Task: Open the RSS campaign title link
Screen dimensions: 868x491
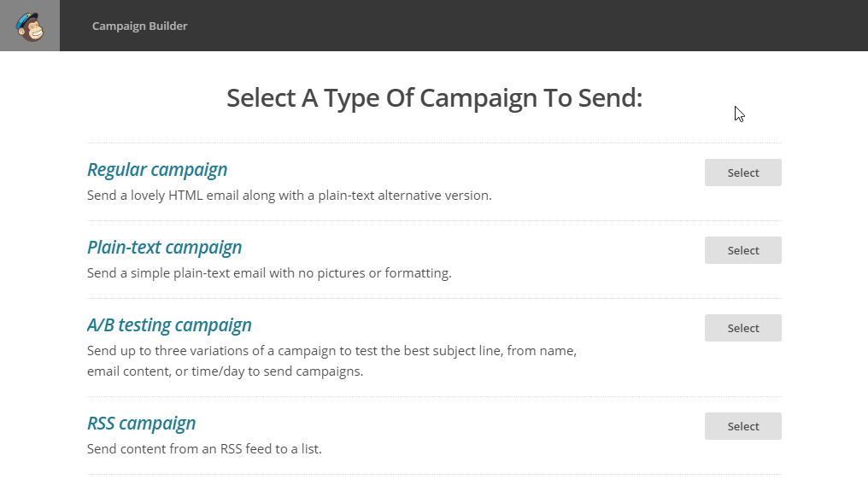Action: [x=141, y=424]
